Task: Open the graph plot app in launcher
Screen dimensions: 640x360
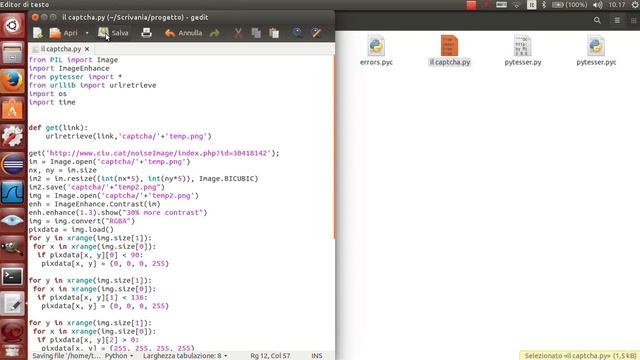Action: tap(12, 193)
